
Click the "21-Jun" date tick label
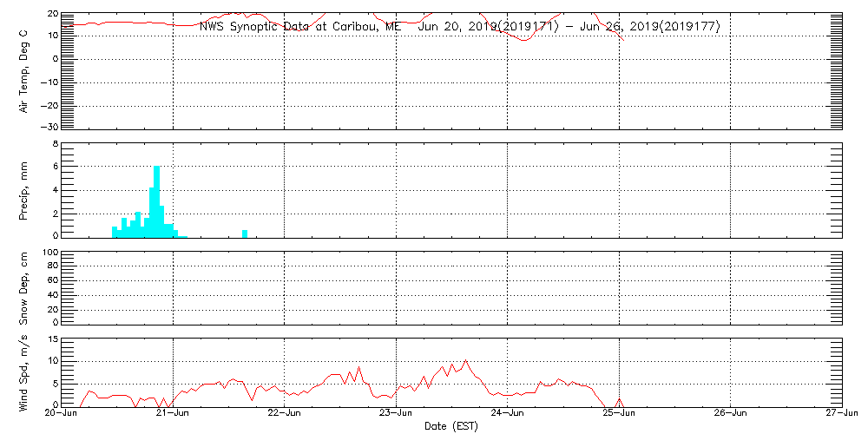pos(174,415)
